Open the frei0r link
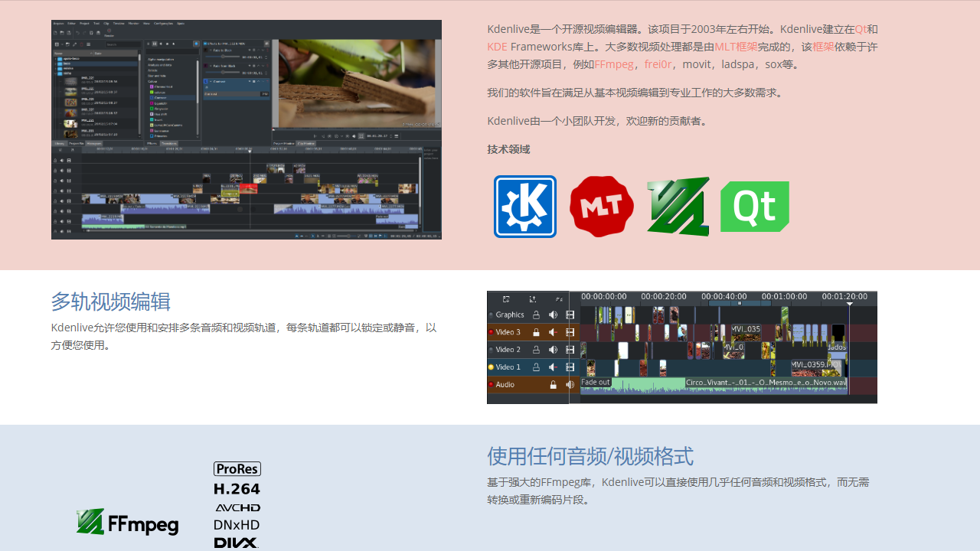Screen dimensions: 980x551 pos(658,64)
